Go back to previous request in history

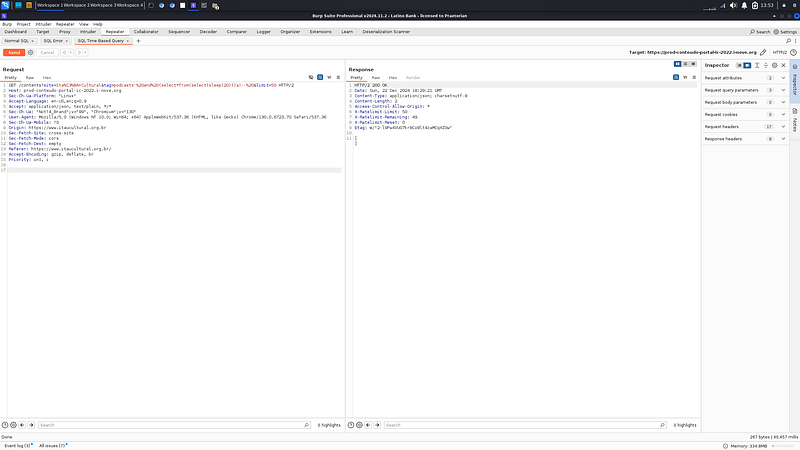(64, 53)
